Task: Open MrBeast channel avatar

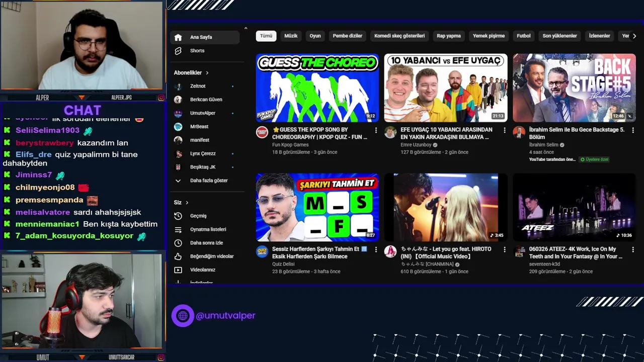Action: pyautogui.click(x=178, y=127)
